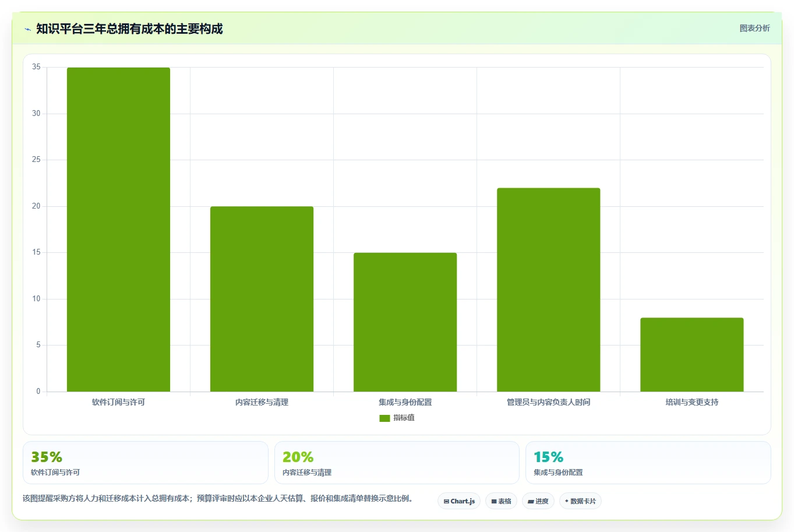Image resolution: width=794 pixels, height=532 pixels.
Task: Click the 指标值 legend label
Action: [404, 418]
